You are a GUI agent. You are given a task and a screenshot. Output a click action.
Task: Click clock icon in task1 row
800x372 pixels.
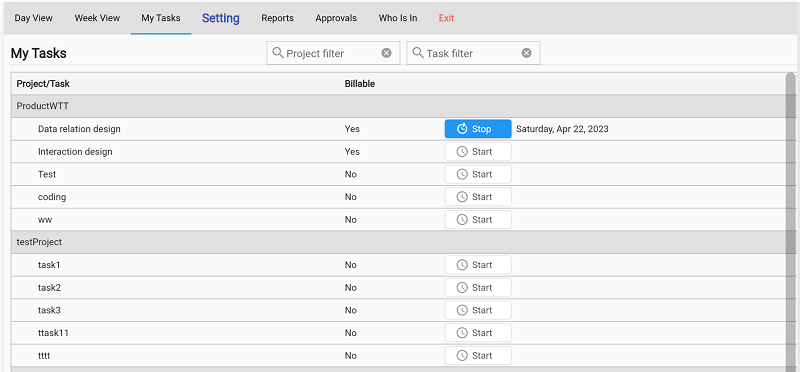pyautogui.click(x=462, y=265)
